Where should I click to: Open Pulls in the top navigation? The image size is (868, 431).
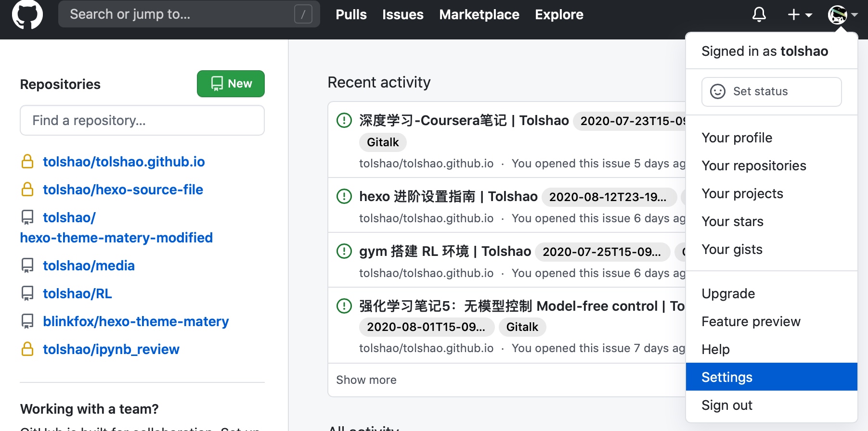click(351, 15)
